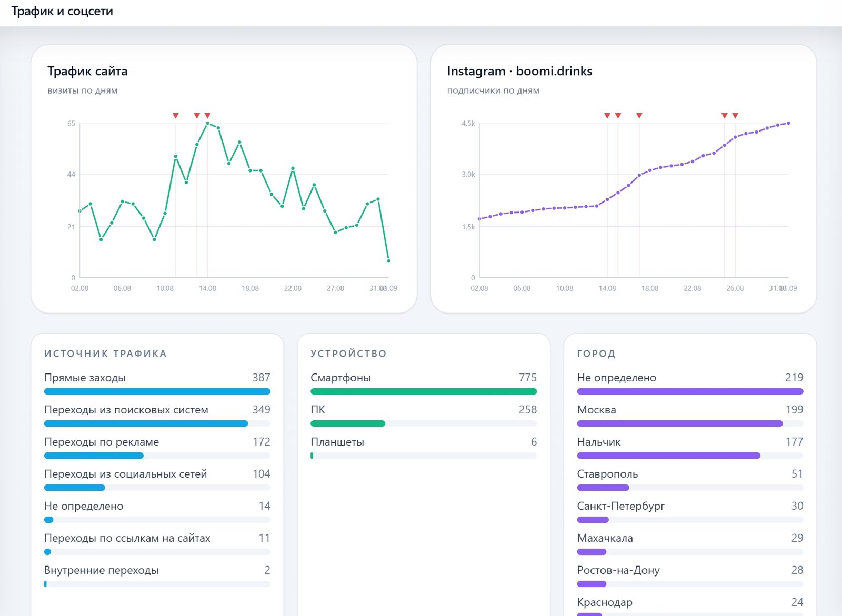Click the 'ИСТОЧНИК ТРАФИКА' panel header
The height and width of the screenshot is (616, 842).
[105, 354]
